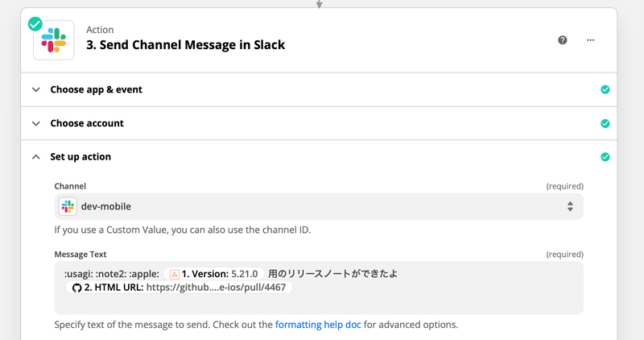Click the green checkmark badge on Slack logo
The image size is (644, 340).
click(35, 24)
